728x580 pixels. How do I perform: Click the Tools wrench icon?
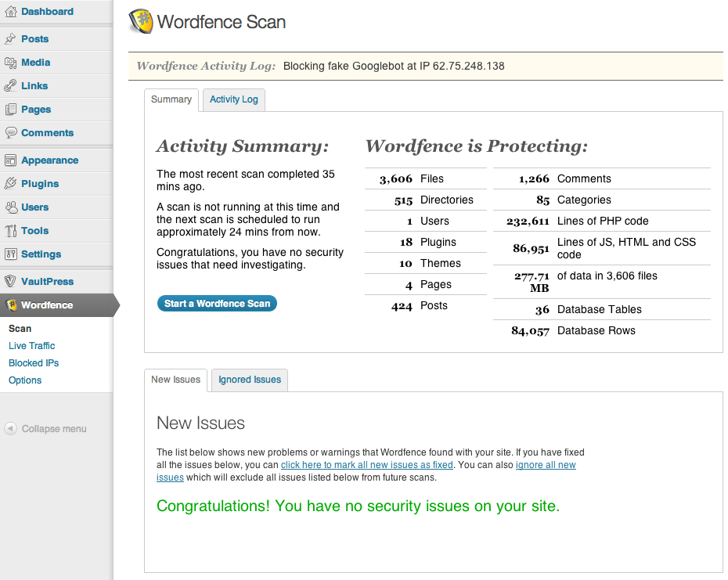coord(10,231)
